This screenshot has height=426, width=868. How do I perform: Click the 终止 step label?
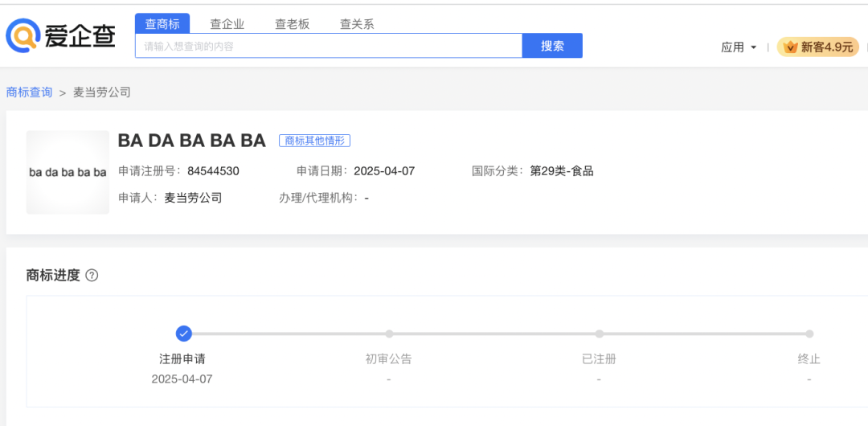[809, 359]
